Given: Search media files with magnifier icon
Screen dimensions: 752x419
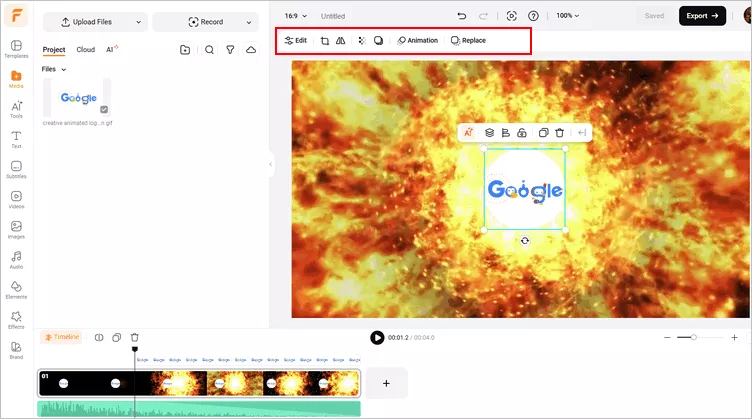Looking at the screenshot, I should (x=210, y=49).
